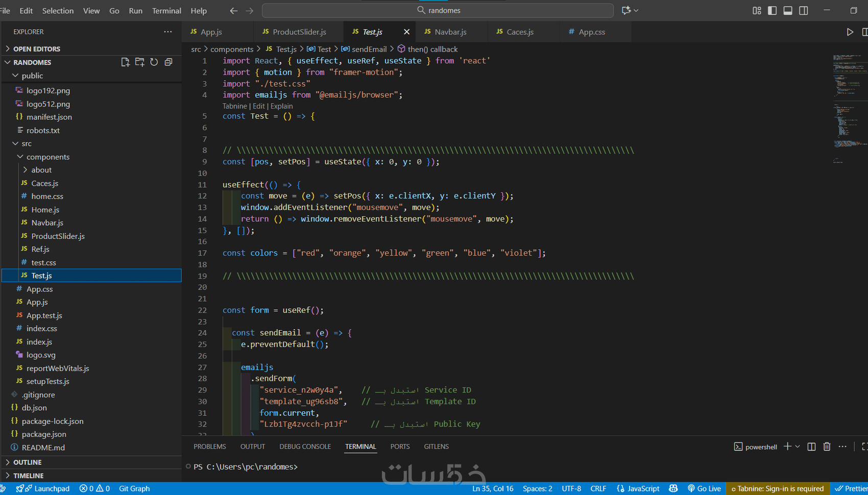
Task: Kill terminal using the trash icon
Action: [x=827, y=447]
